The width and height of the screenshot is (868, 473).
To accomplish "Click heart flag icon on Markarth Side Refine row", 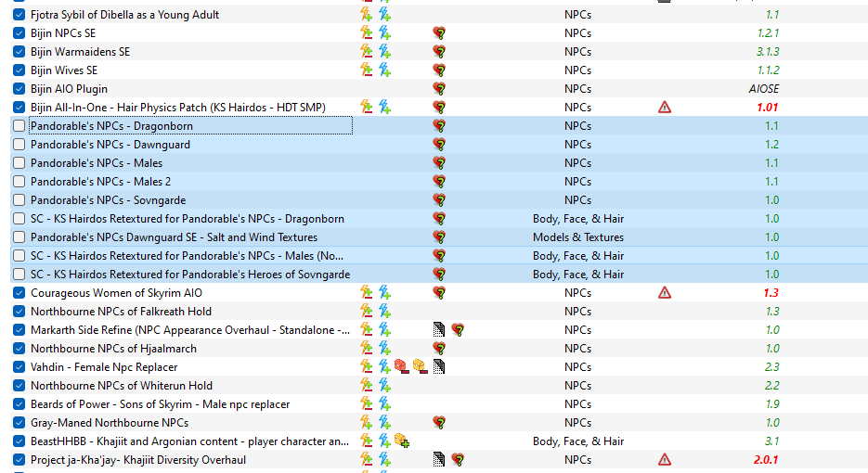I will [x=458, y=330].
